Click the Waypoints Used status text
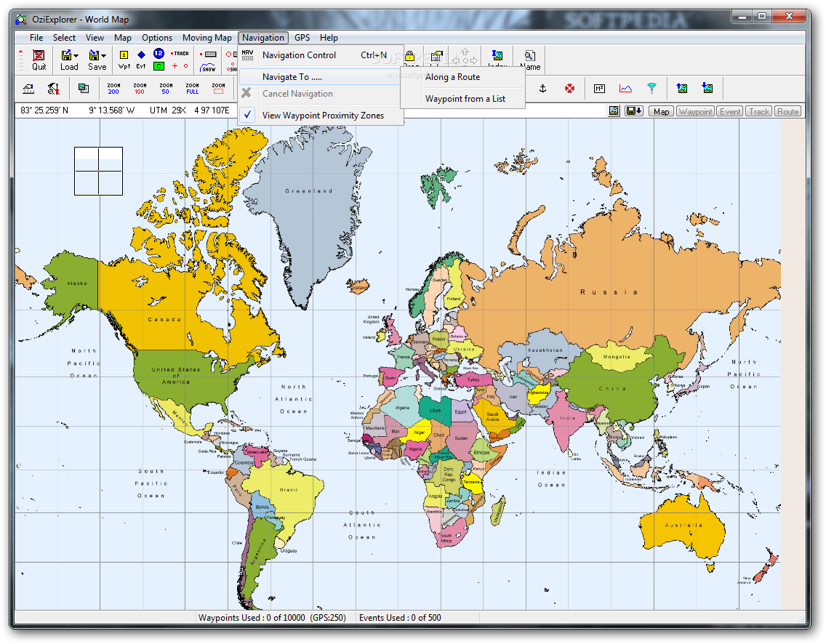 pos(272,618)
